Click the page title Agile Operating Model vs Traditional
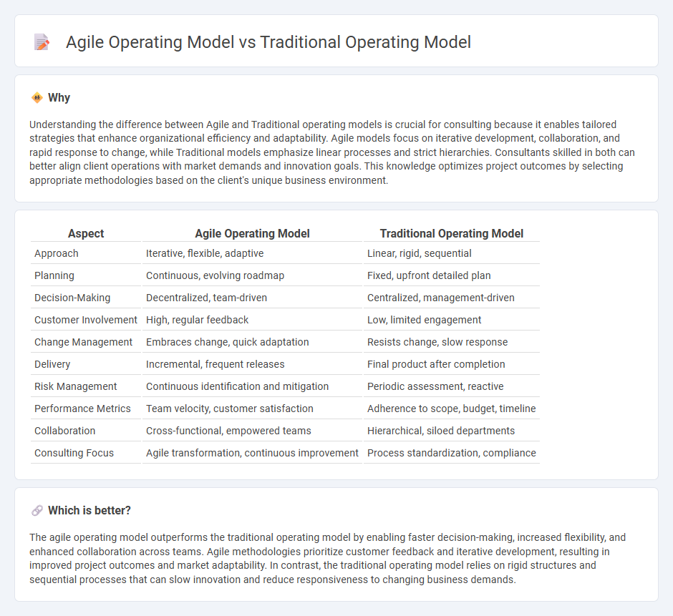This screenshot has height=616, width=673. [268, 42]
